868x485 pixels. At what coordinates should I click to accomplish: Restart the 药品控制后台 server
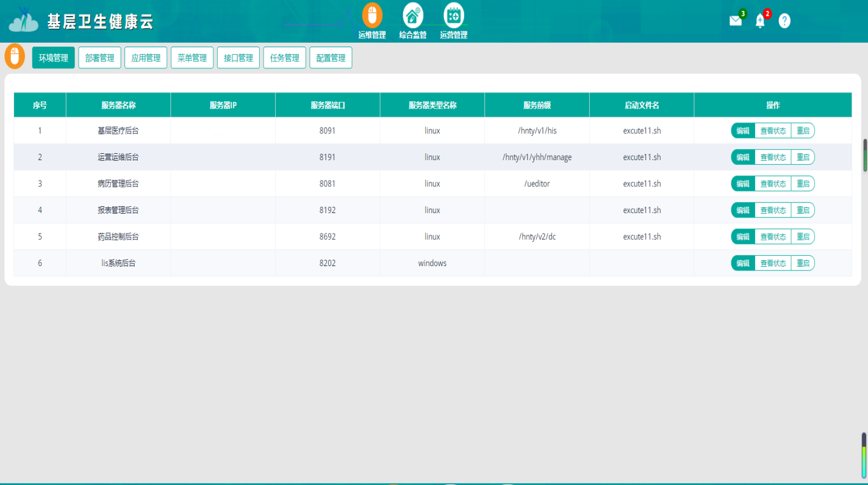pyautogui.click(x=803, y=237)
